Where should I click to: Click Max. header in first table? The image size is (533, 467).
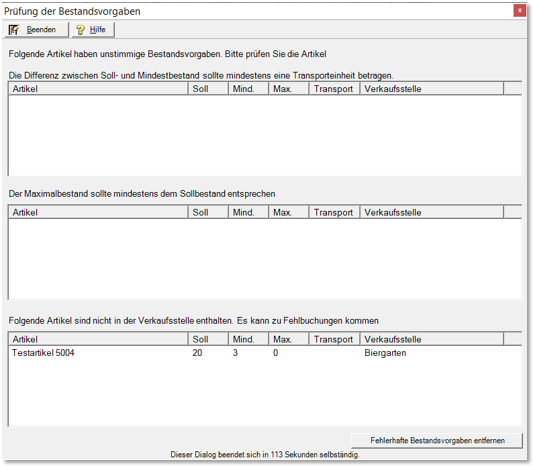coord(289,89)
